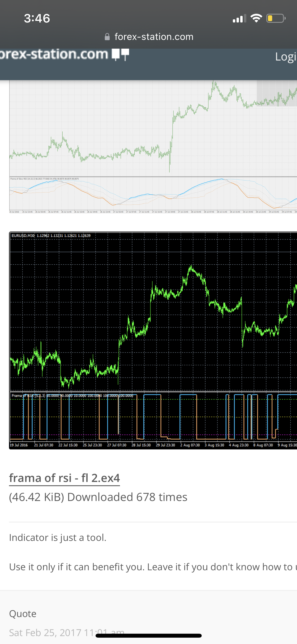Tap the 3:46 clock in status bar
Image resolution: width=297 pixels, height=644 pixels.
pyautogui.click(x=37, y=18)
